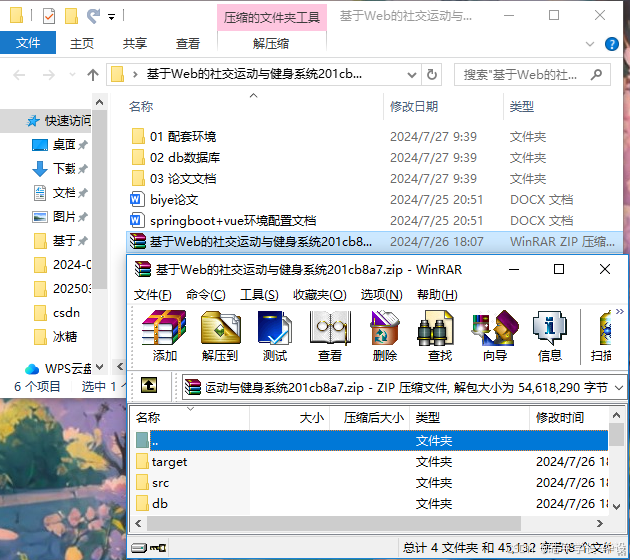
Task: Click the WinRAR Add (添加) toolbar icon
Action: coord(164,335)
